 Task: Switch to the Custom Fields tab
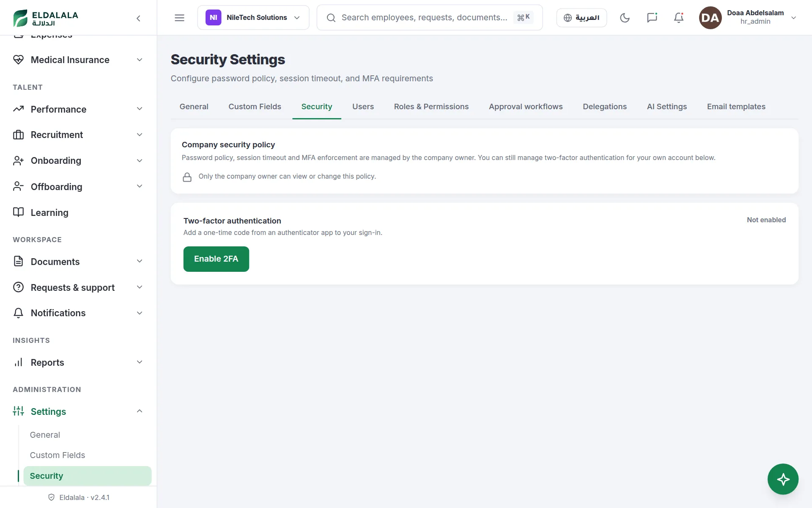[x=255, y=107]
